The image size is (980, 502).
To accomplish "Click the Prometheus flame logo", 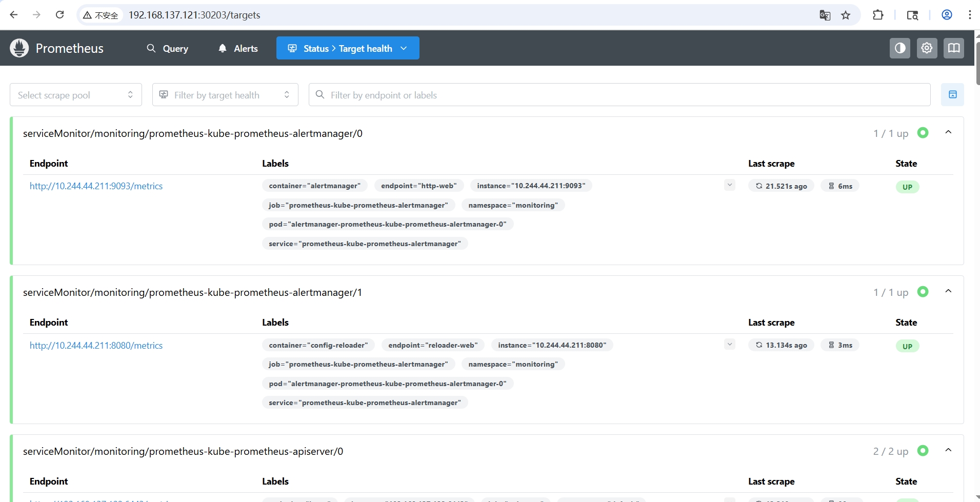I will 19,48.
